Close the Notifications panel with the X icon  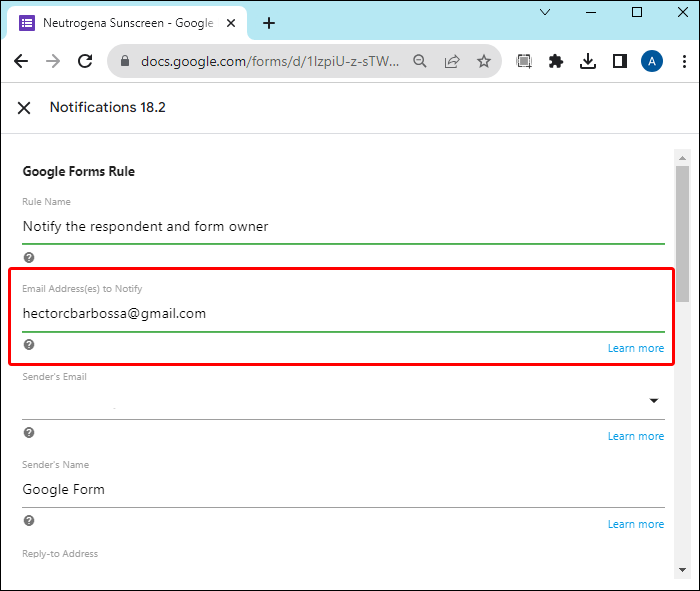[x=24, y=108]
